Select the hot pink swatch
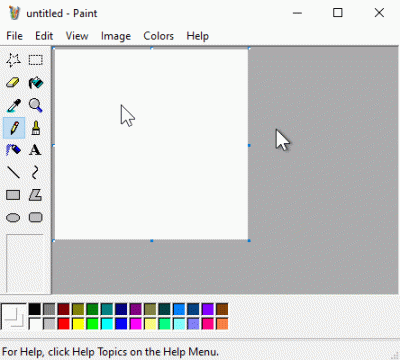The height and width of the screenshot is (360, 400). (x=208, y=324)
